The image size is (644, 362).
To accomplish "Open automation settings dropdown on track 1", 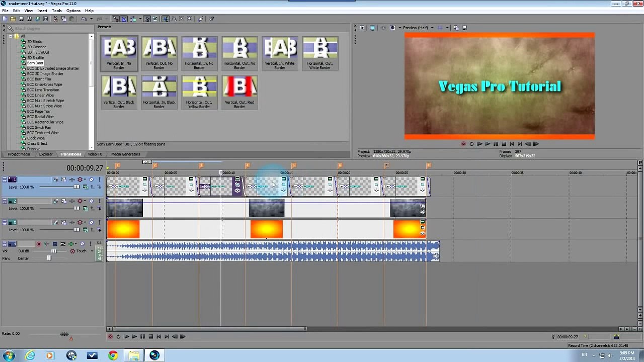I will coord(85,179).
